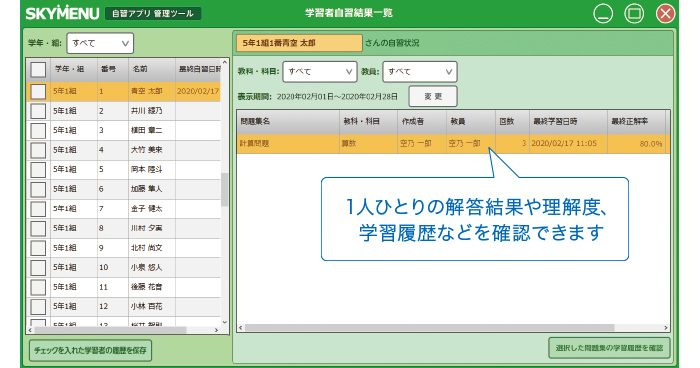Sort by 問題集名 column header
Screen dimensions: 700x368
(x=288, y=121)
